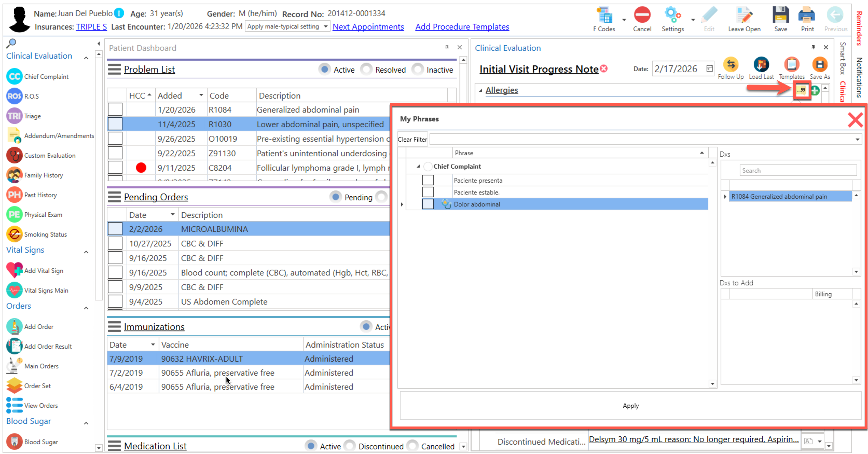This screenshot has width=868, height=454.
Task: Click the Load Last icon
Action: [x=761, y=65]
